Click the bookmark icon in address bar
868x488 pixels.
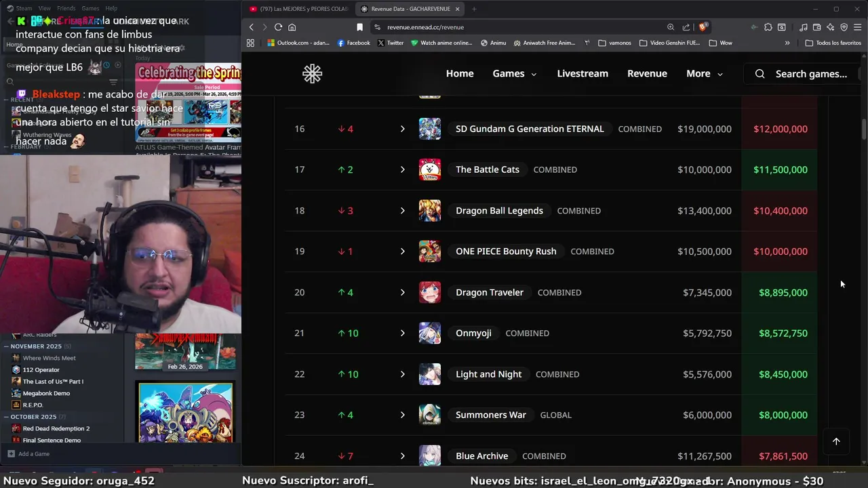click(359, 27)
